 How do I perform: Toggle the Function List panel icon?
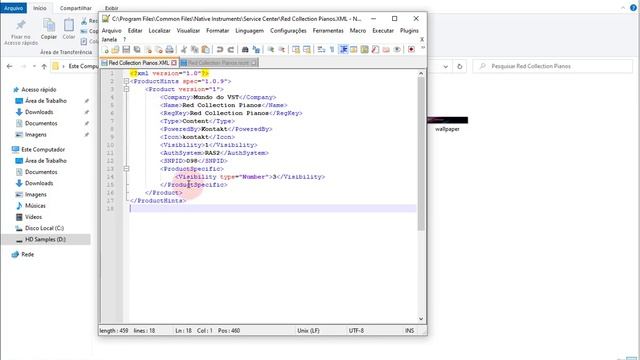point(375,50)
